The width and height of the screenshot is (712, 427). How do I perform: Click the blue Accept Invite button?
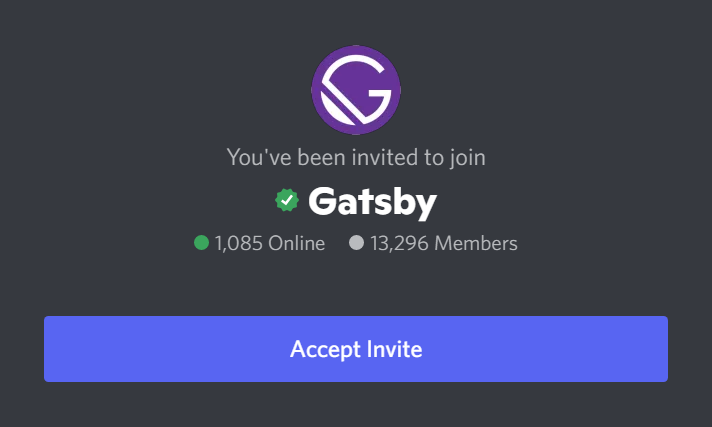(356, 349)
